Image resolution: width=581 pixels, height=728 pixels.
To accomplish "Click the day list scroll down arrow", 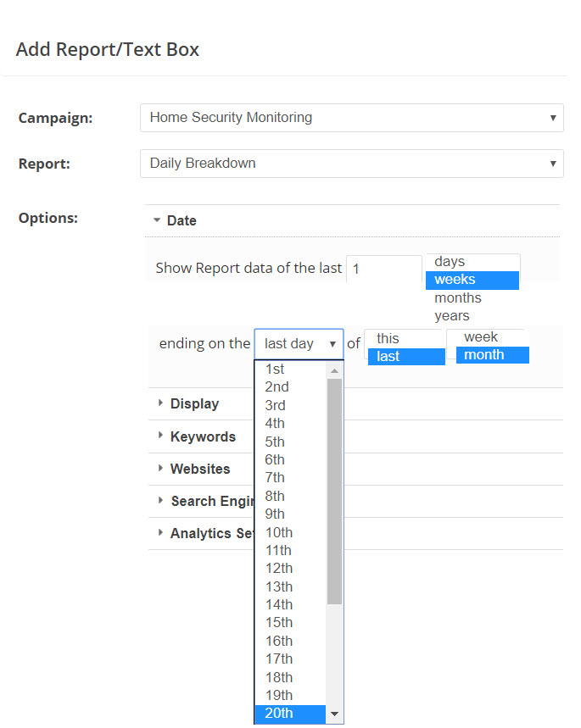I will 335,714.
